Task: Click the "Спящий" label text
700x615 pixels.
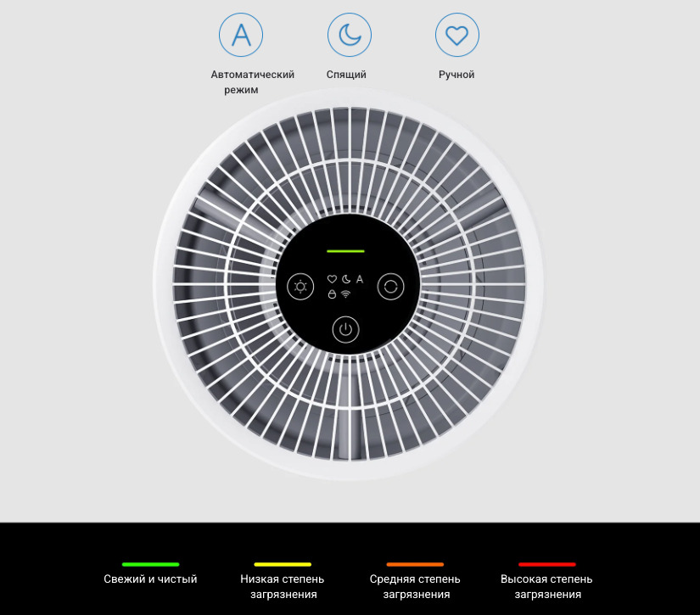Action: click(346, 75)
